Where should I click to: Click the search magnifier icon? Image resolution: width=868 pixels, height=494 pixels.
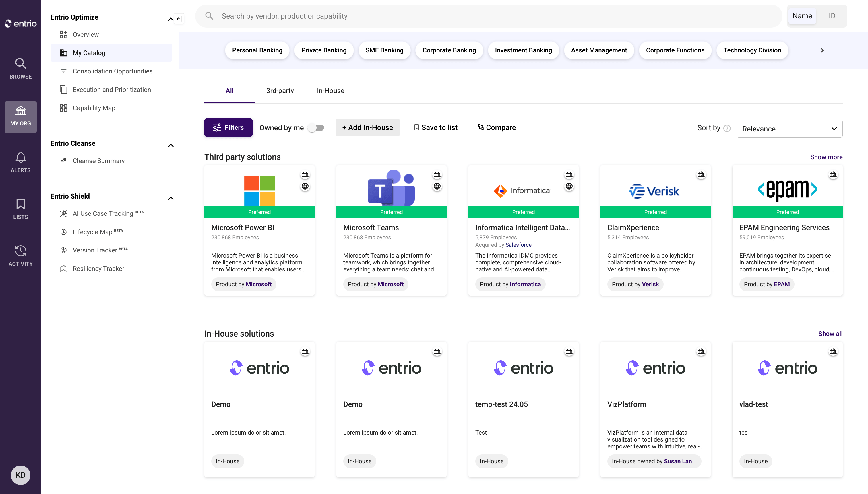click(x=209, y=16)
